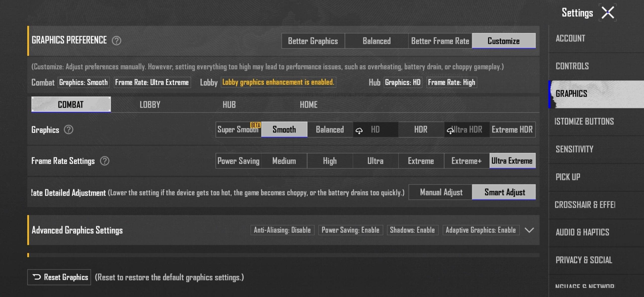The image size is (644, 297).
Task: Switch to Manual Adjust mode
Action: click(441, 192)
